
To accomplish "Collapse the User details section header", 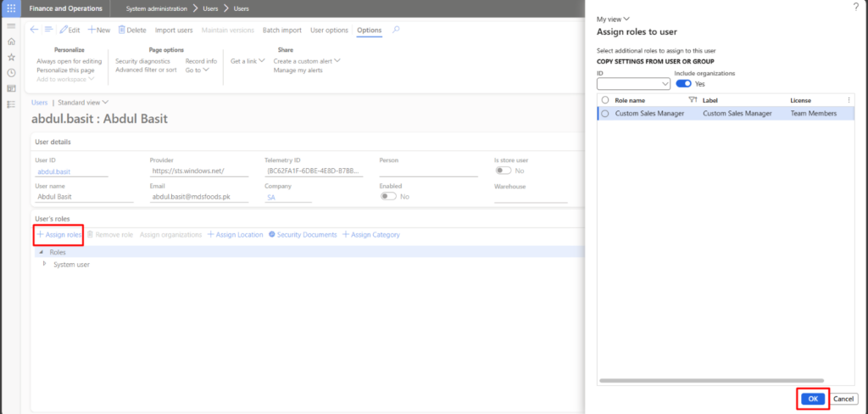I will 53,142.
